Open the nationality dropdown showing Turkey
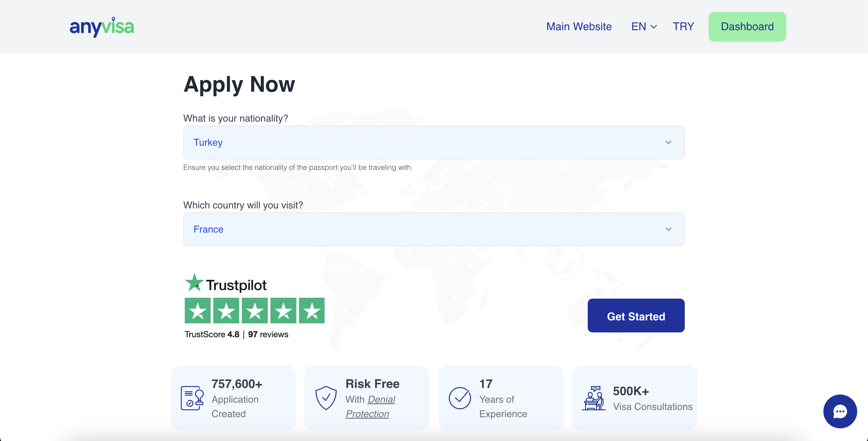The width and height of the screenshot is (868, 441). click(434, 142)
